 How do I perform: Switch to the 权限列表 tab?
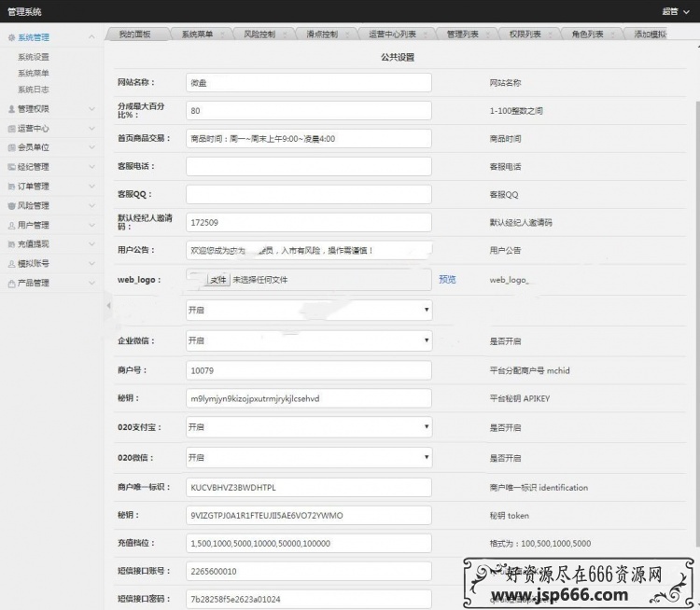coord(525,35)
